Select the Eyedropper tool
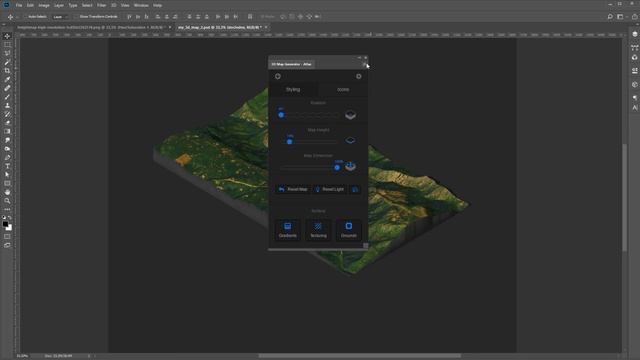 tap(7, 79)
